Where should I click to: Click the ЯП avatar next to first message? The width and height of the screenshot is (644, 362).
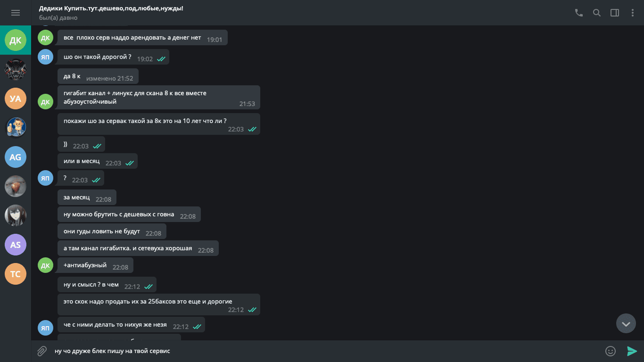pyautogui.click(x=45, y=58)
